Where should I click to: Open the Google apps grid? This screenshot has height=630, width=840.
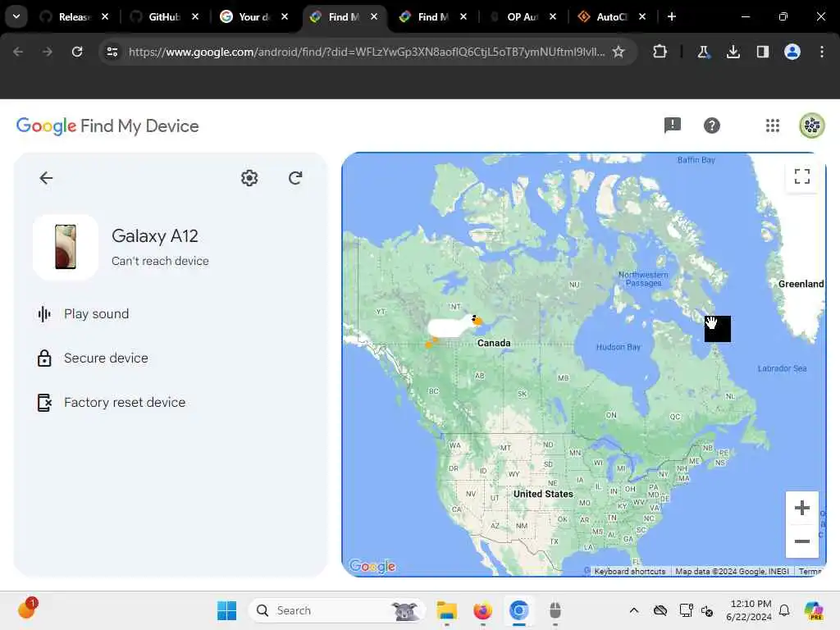point(773,126)
